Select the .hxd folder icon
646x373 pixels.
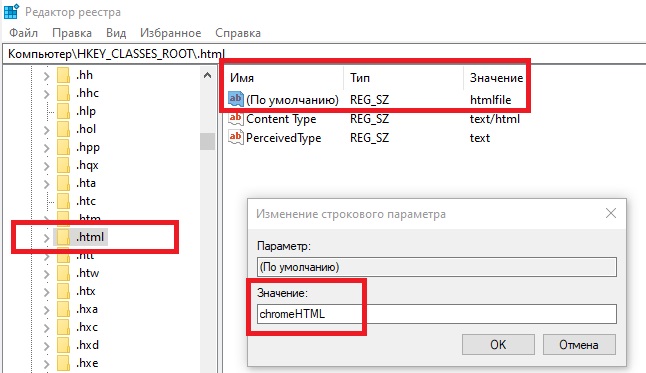(x=63, y=345)
